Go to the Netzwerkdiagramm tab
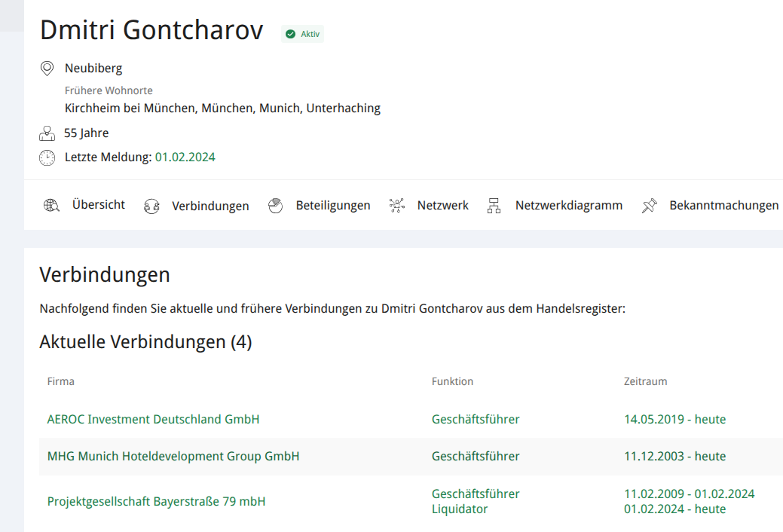This screenshot has width=783, height=532. point(568,206)
